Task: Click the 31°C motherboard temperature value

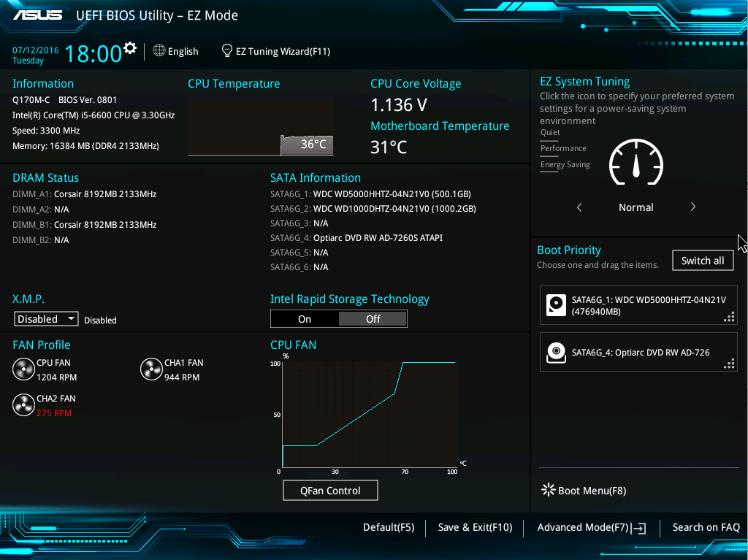Action: [389, 147]
